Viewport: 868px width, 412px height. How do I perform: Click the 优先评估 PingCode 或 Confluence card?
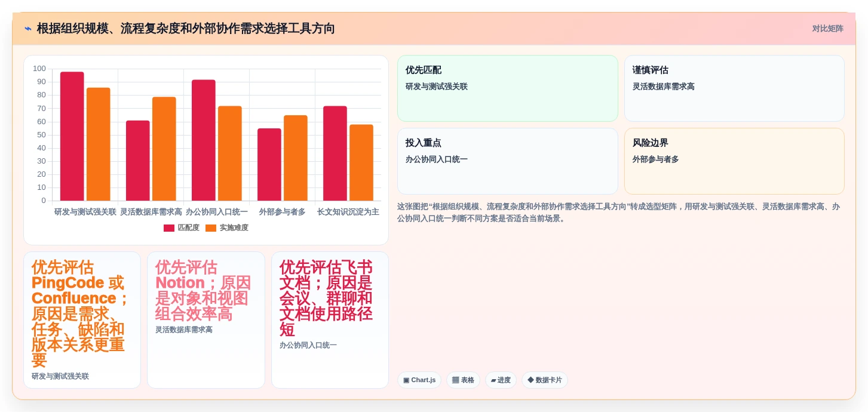pos(82,320)
